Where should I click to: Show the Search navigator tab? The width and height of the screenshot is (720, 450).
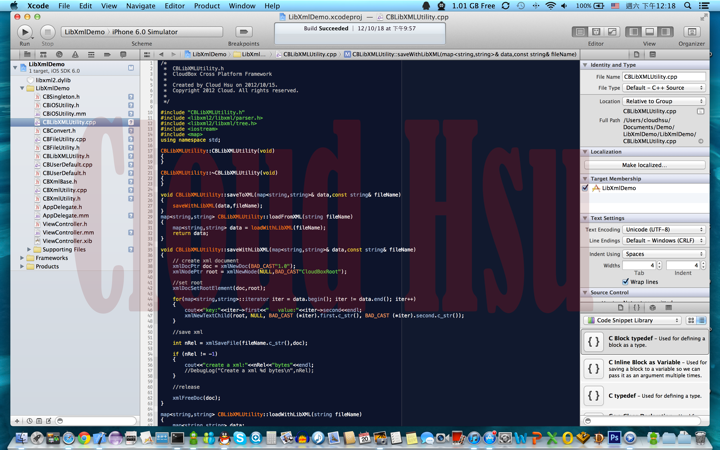(59, 54)
